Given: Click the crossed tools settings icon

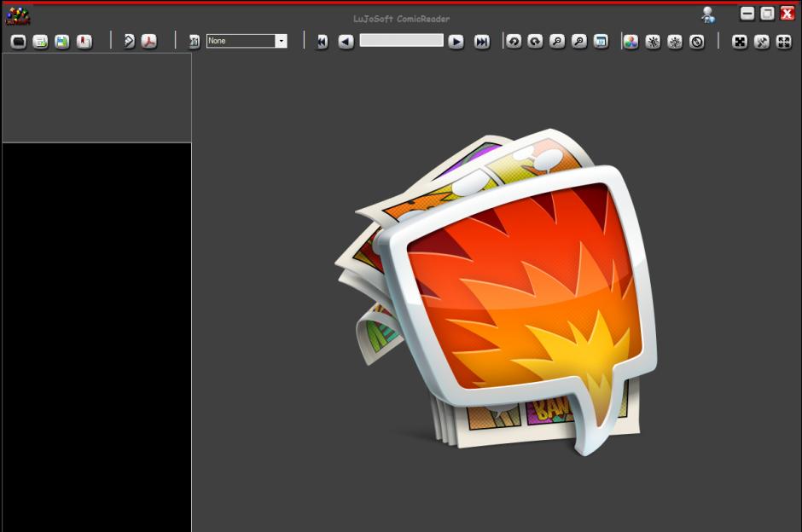Looking at the screenshot, I should (762, 42).
